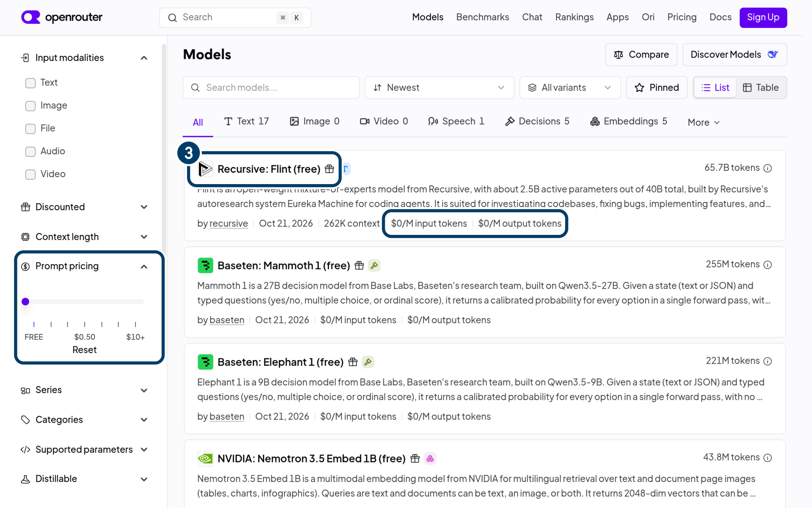The height and width of the screenshot is (508, 812).
Task: Click the NVIDIA logo on Nemotron row
Action: pos(205,459)
